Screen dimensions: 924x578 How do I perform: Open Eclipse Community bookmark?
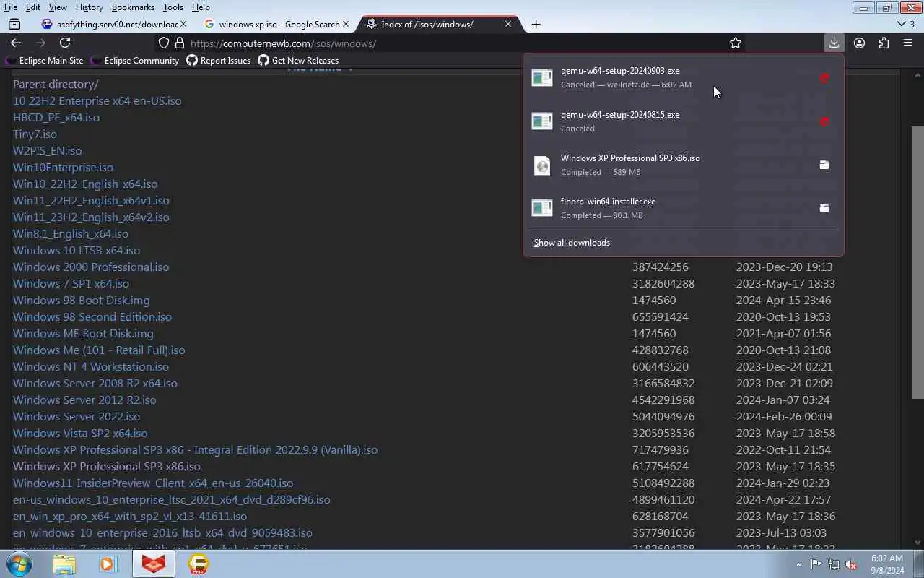pos(135,61)
